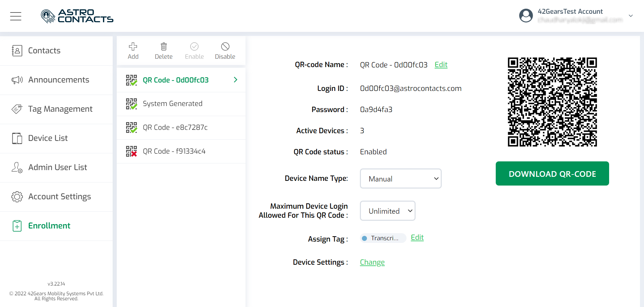This screenshot has width=644, height=307.
Task: Click the version number v3.22.14
Action: 56,284
